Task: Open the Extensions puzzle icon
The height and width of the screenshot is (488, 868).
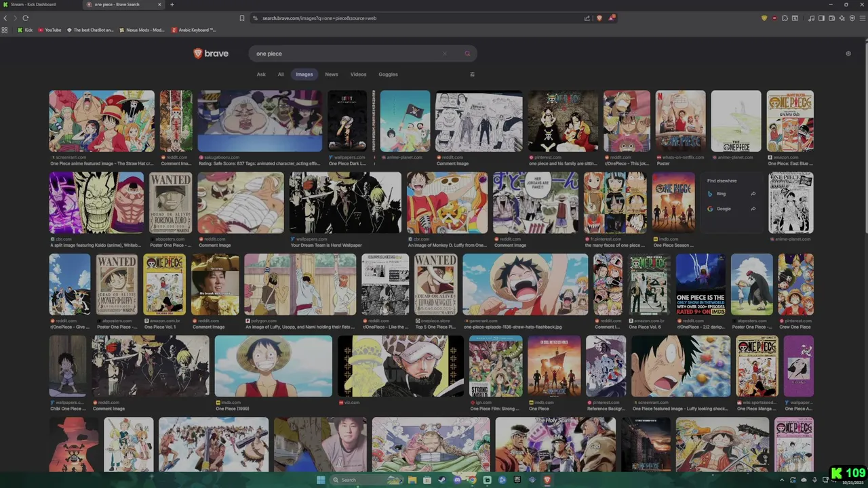Action: pyautogui.click(x=785, y=18)
